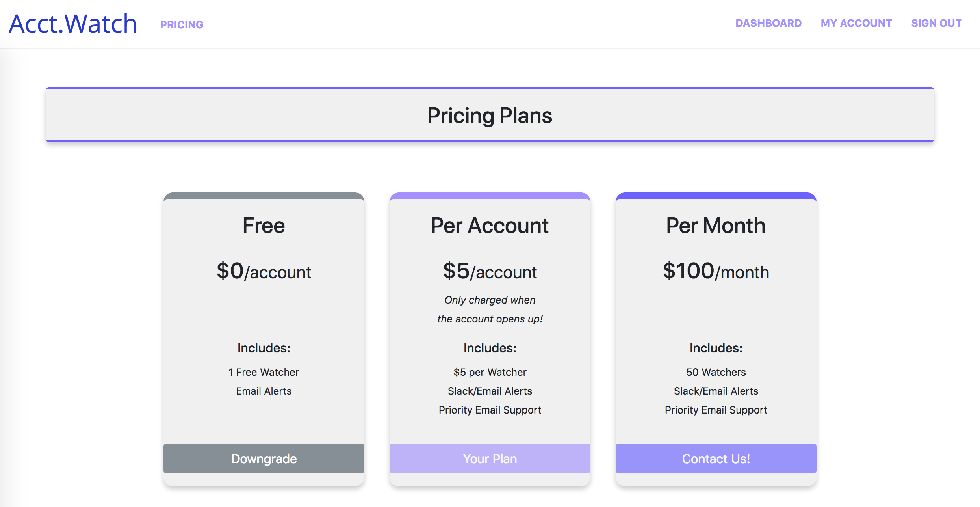Screen dimensions: 980x507
Task: Click the Acct.Watch logo
Action: [x=73, y=24]
